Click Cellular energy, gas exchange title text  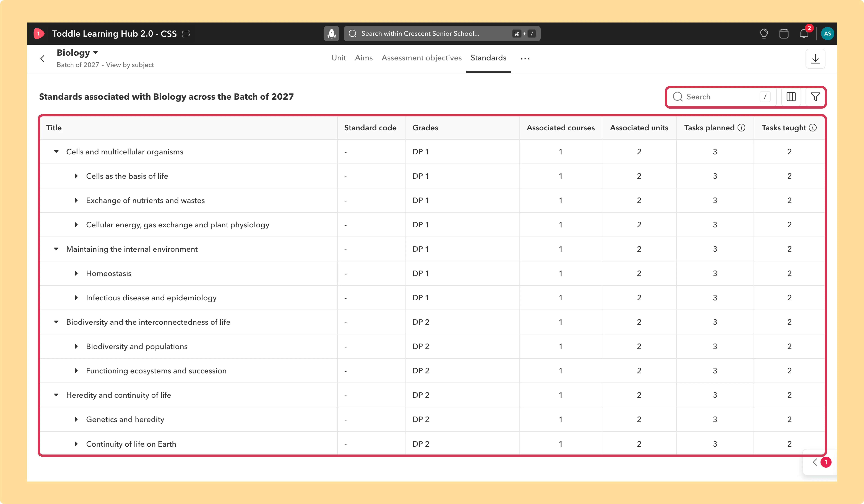[178, 225]
